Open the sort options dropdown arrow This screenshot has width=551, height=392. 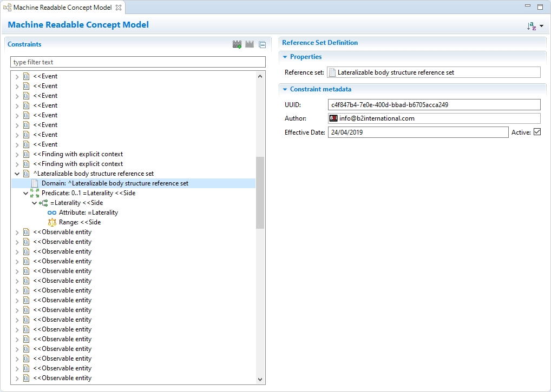click(541, 26)
